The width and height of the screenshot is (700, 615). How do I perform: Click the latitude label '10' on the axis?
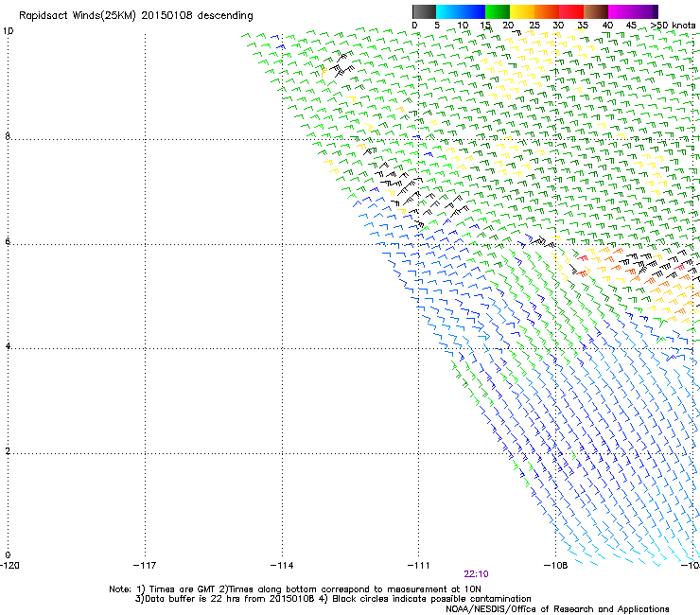coord(8,31)
